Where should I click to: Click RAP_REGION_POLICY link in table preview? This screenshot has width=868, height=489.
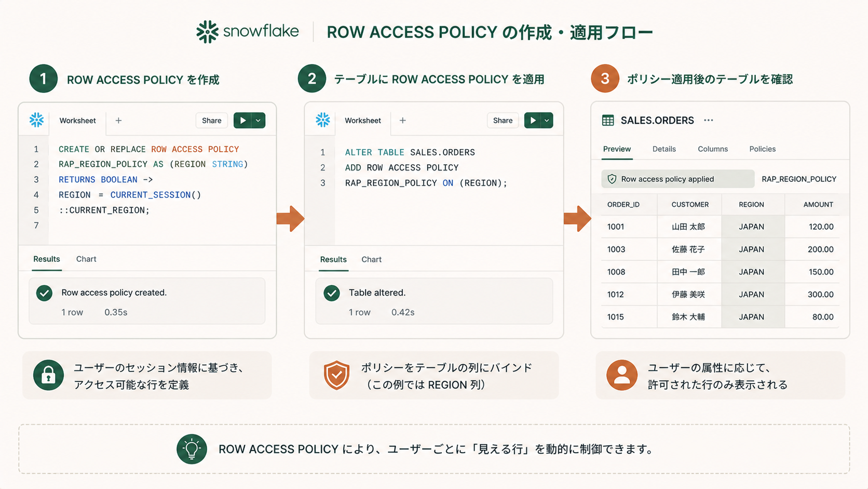click(799, 179)
